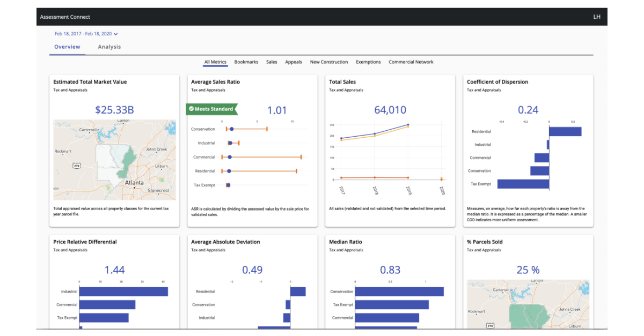
Task: Switch to the Analysis tab
Action: pyautogui.click(x=109, y=47)
